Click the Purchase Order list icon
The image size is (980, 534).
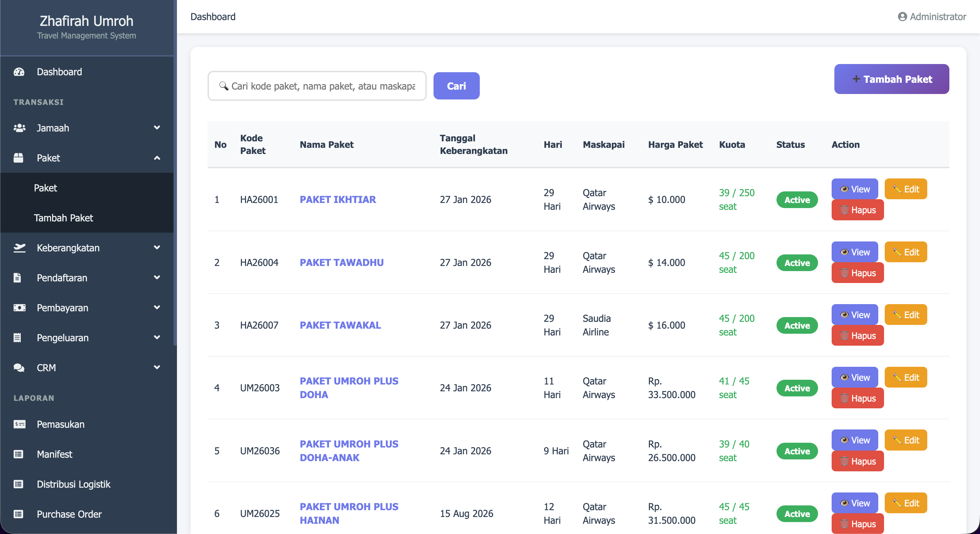18,514
